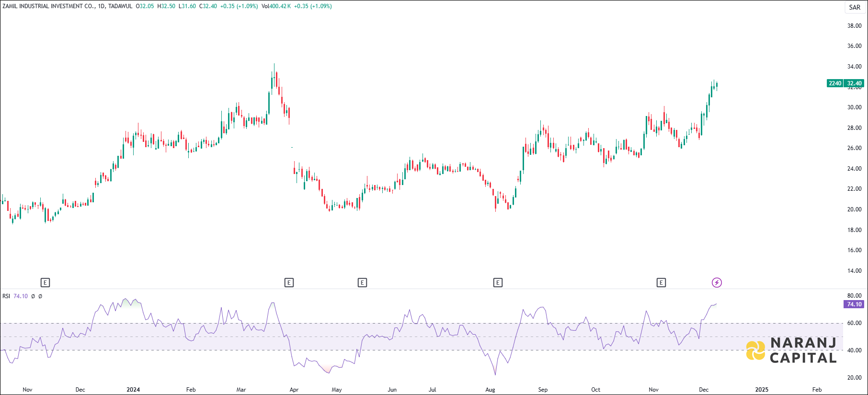The image size is (868, 395).
Task: Click the green 2240 ticker label
Action: pyautogui.click(x=835, y=83)
